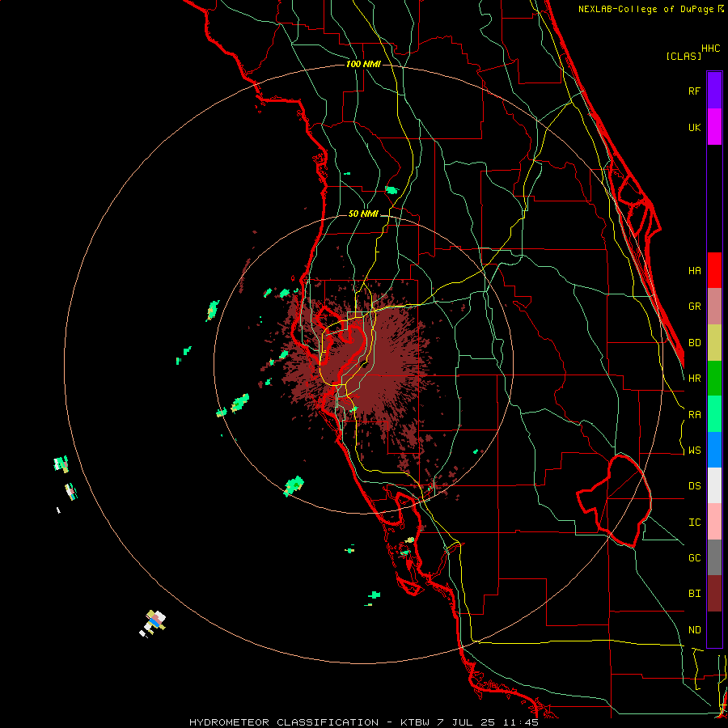Click the NEXLAB-College of DuPage text
The height and width of the screenshot is (728, 728).
tap(645, 9)
